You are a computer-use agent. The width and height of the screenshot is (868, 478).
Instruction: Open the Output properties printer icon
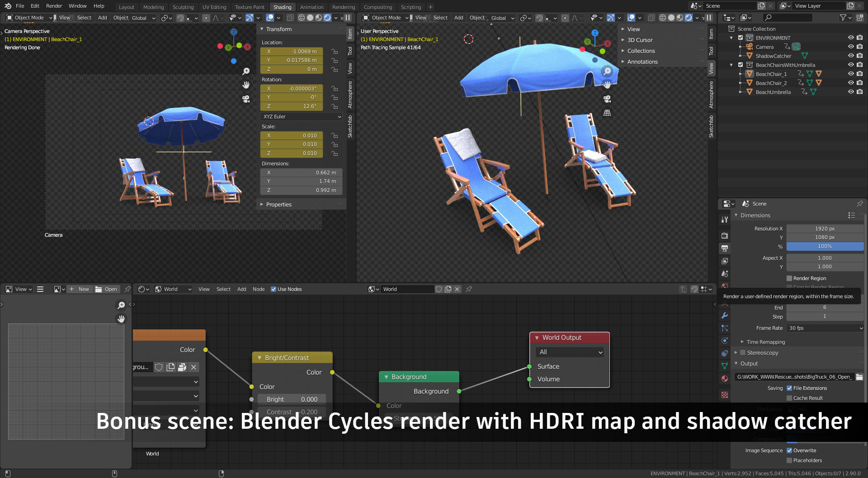tap(725, 248)
